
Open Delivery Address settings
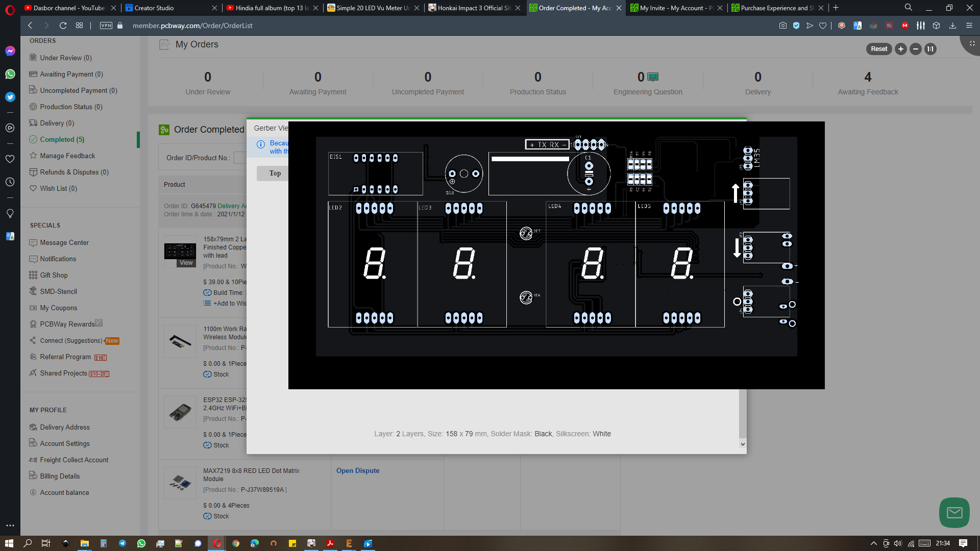65,427
